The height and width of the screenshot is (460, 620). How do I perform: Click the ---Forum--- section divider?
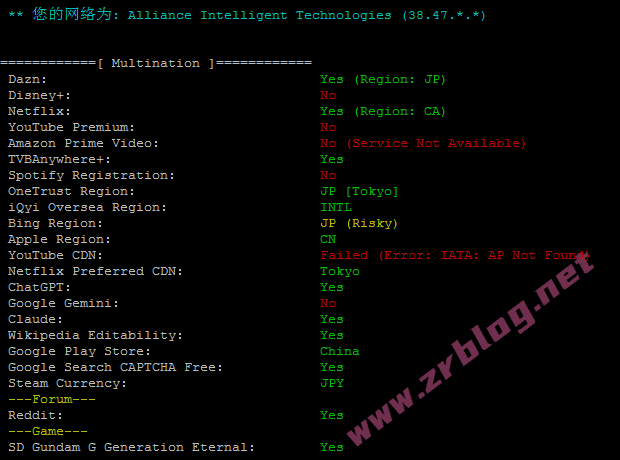click(52, 399)
